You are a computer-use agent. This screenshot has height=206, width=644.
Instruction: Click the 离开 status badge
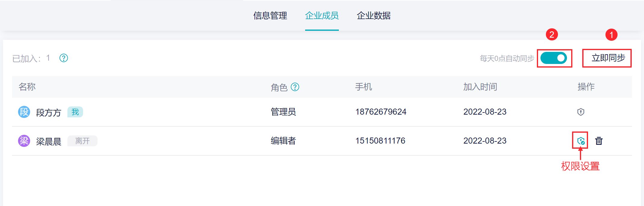pyautogui.click(x=82, y=141)
